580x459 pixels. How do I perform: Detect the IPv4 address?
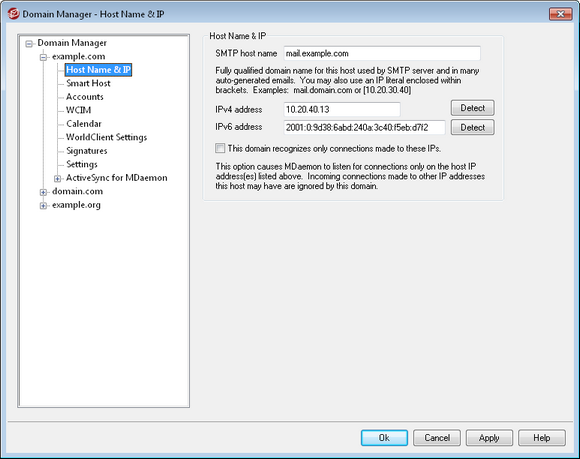(x=472, y=108)
